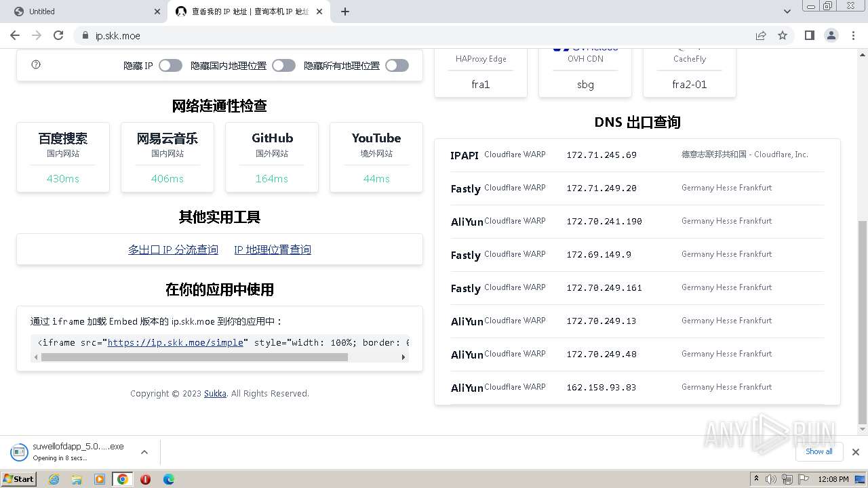Viewport: 868px width, 488px height.
Task: Open media player taskbar icon
Action: (x=100, y=479)
